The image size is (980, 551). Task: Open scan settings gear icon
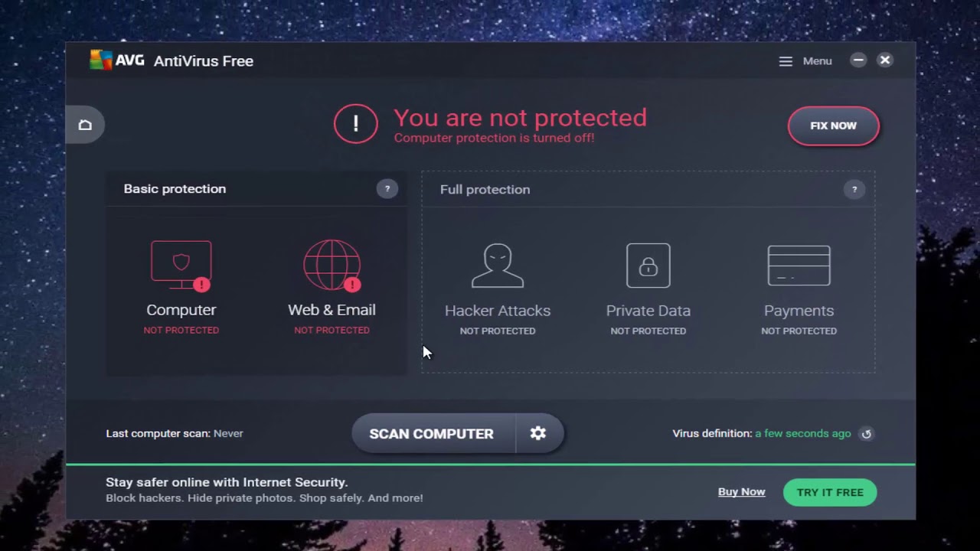pyautogui.click(x=538, y=433)
